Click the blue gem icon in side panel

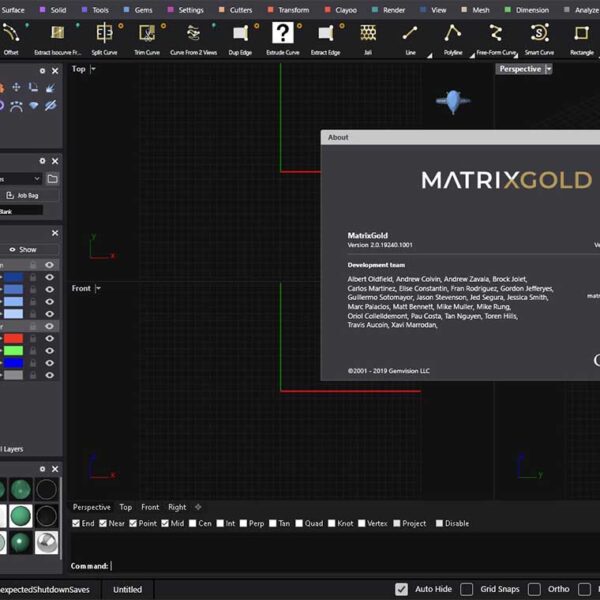(x=33, y=105)
